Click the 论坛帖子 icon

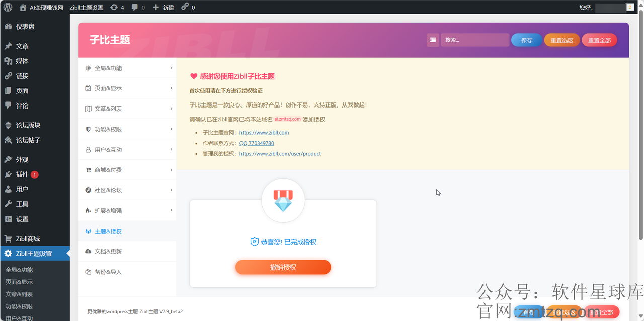8,140
